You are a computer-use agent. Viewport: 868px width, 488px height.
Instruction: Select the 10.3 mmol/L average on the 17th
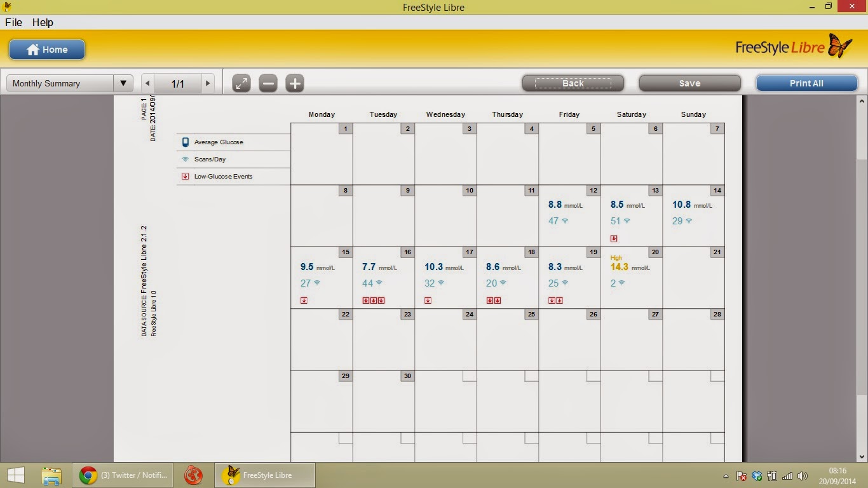(x=444, y=268)
